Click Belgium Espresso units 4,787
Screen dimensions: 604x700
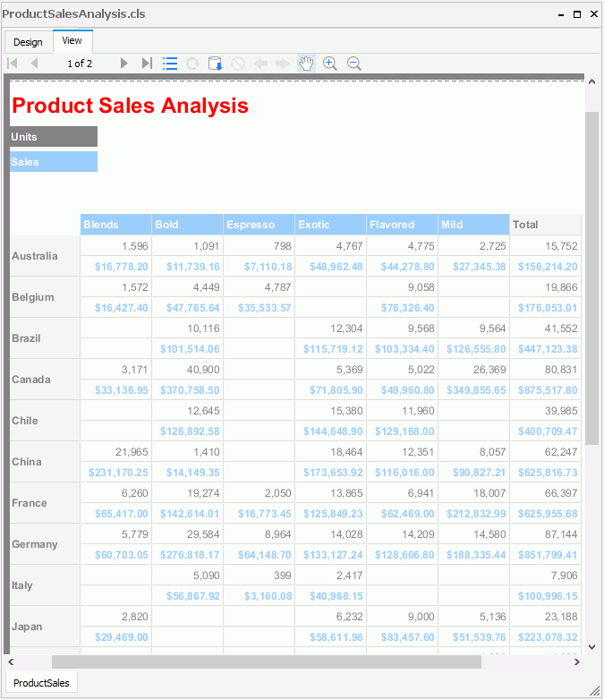click(x=277, y=287)
